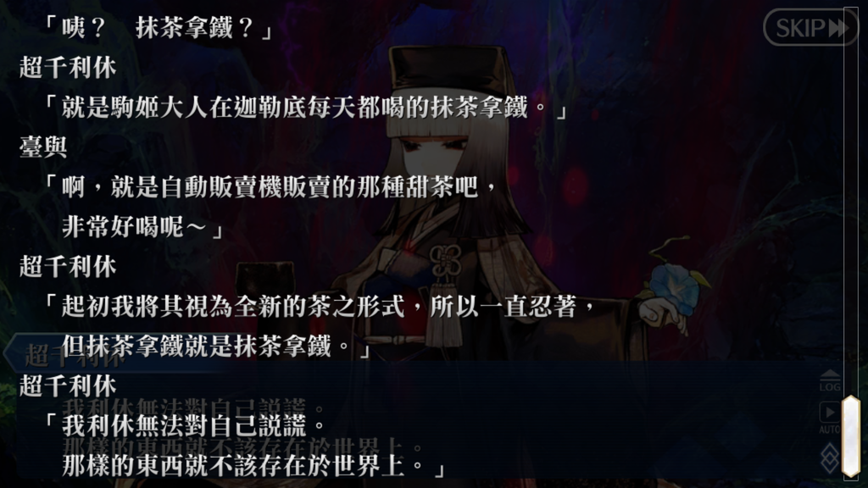Click the SKIP button
Image resolution: width=868 pixels, height=488 pixels.
pos(810,26)
